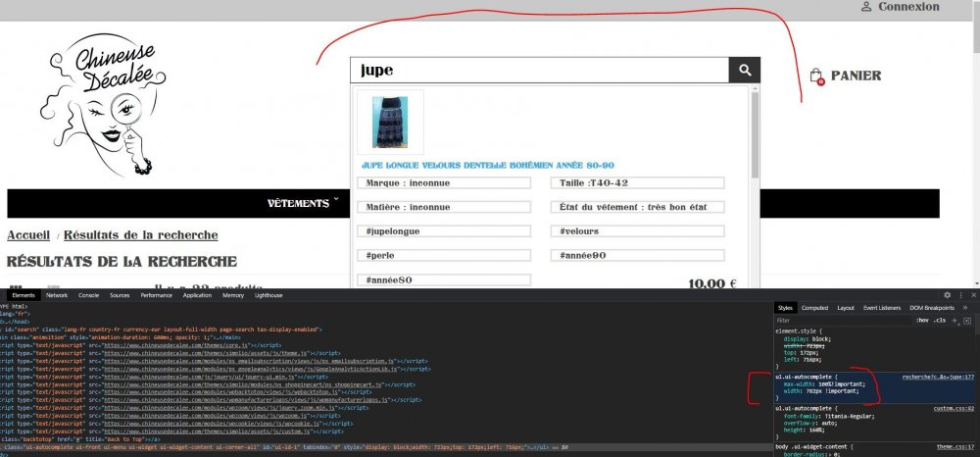
Task: Click font-family: Titania-Regular declaration
Action: pos(829,415)
